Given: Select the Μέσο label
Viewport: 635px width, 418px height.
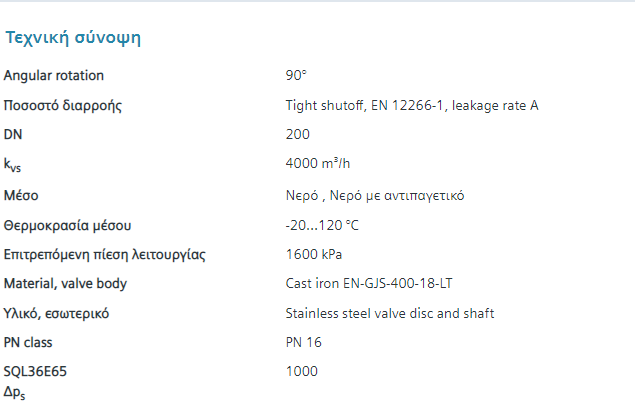Looking at the screenshot, I should coord(21,196).
